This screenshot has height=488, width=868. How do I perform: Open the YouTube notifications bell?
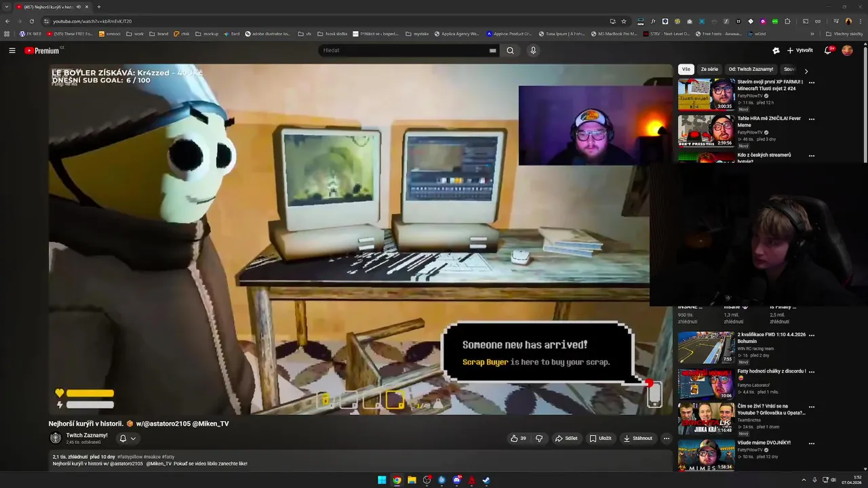[828, 50]
